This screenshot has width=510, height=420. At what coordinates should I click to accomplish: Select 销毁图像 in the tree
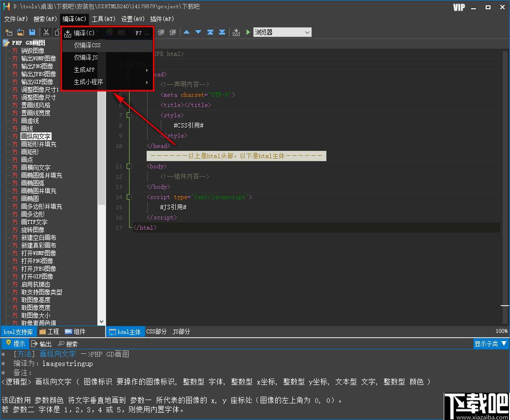[33, 51]
